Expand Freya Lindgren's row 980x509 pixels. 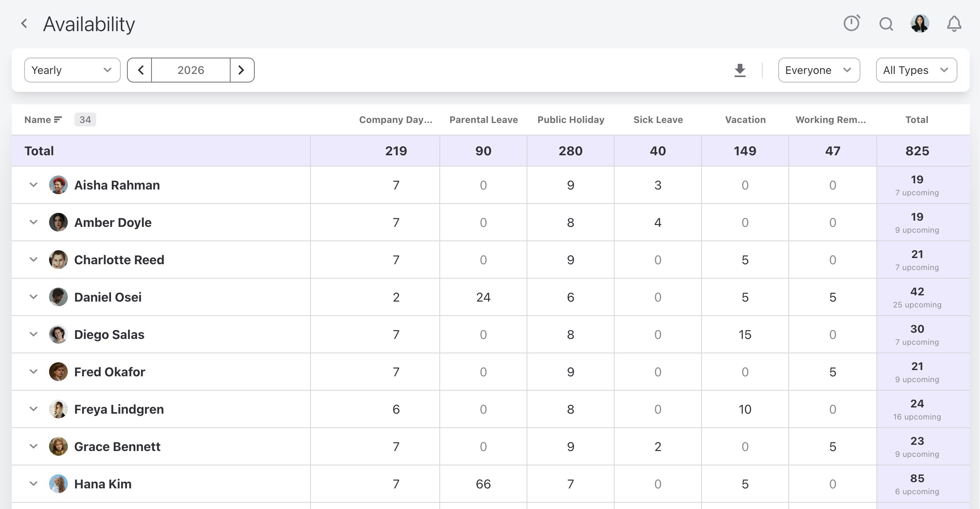click(x=33, y=409)
